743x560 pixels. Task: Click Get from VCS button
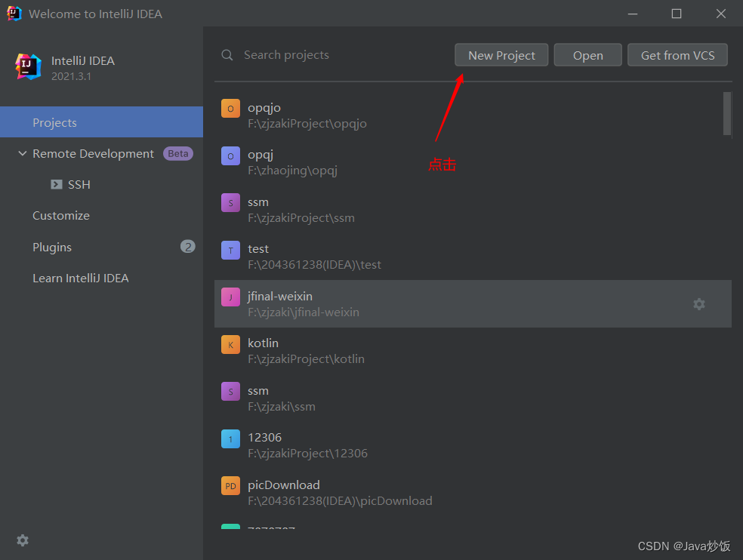677,55
